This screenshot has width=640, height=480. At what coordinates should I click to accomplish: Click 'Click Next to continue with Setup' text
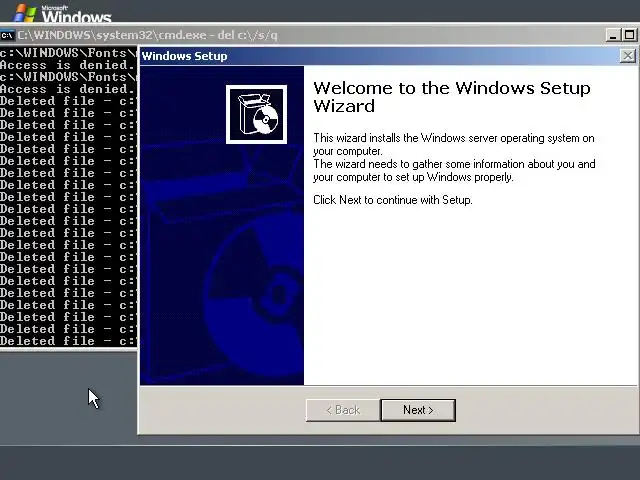393,200
